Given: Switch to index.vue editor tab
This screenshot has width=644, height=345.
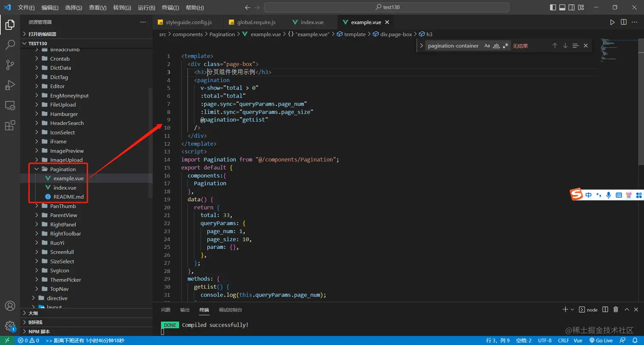Looking at the screenshot, I should pos(313,22).
